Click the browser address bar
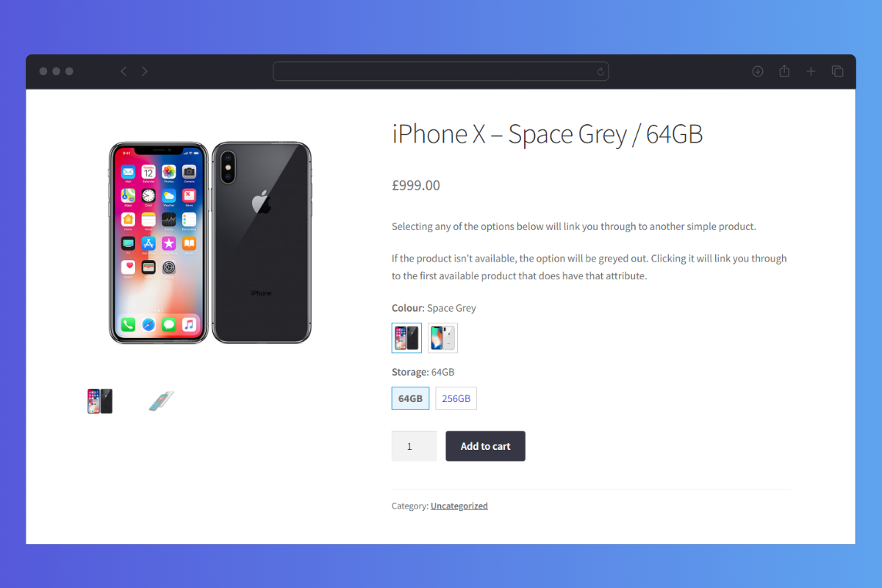 (x=440, y=71)
